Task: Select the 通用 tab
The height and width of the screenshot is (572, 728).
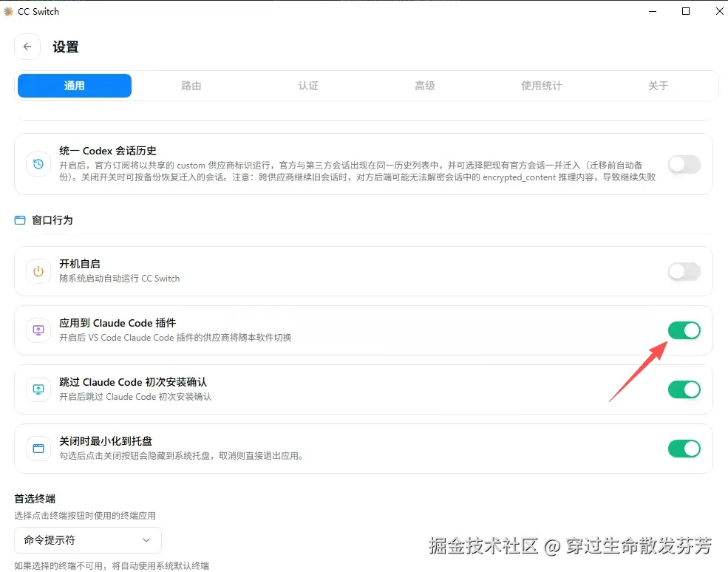Action: point(75,86)
